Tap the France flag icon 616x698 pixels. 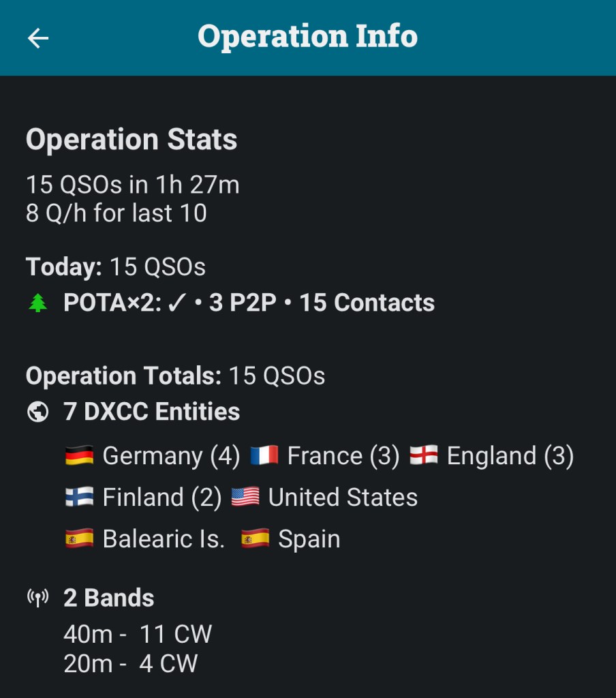click(x=264, y=455)
